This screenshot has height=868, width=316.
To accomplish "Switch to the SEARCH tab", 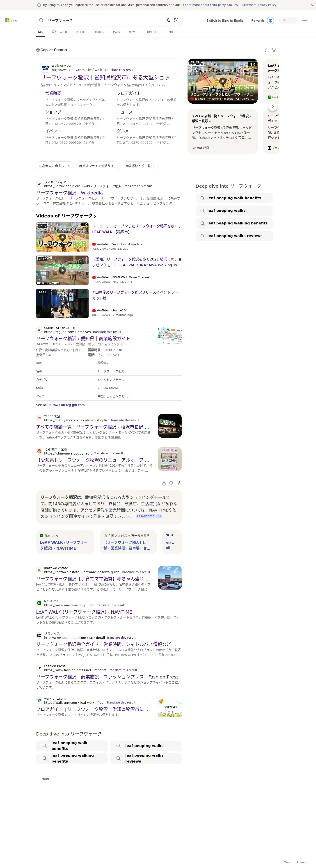I will click(x=59, y=32).
